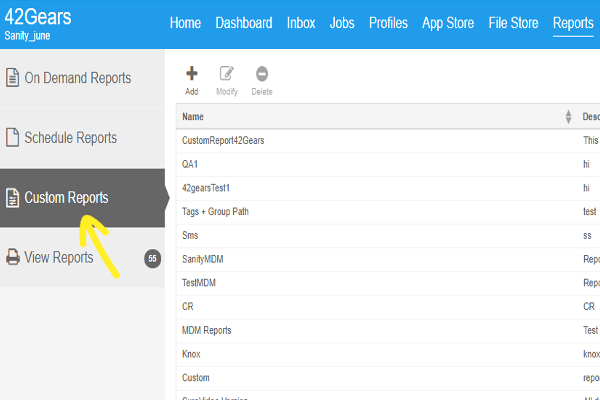
Task: Open Schedule Reports in sidebar
Action: coord(82,138)
